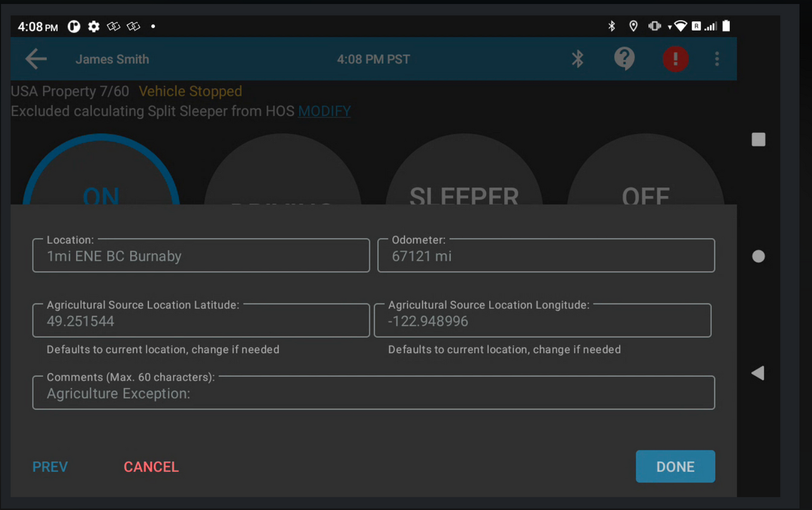Tap the back arrow in header
The width and height of the screenshot is (812, 510).
coord(36,59)
